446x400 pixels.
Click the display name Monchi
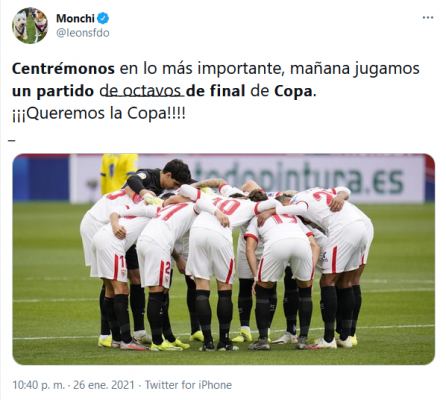pyautogui.click(x=75, y=18)
